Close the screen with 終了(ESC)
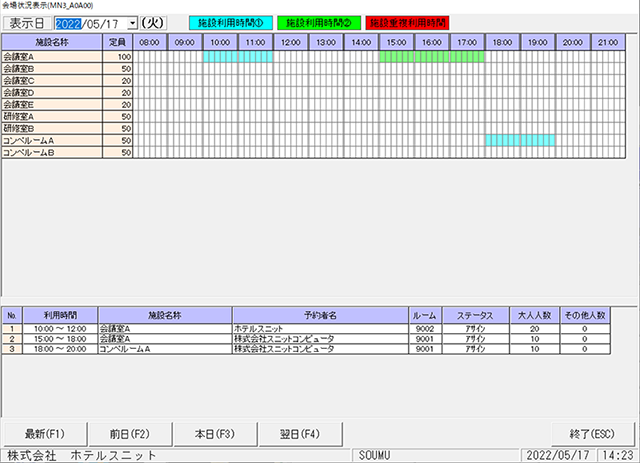Viewport: 640px width, 463px height. point(592,434)
